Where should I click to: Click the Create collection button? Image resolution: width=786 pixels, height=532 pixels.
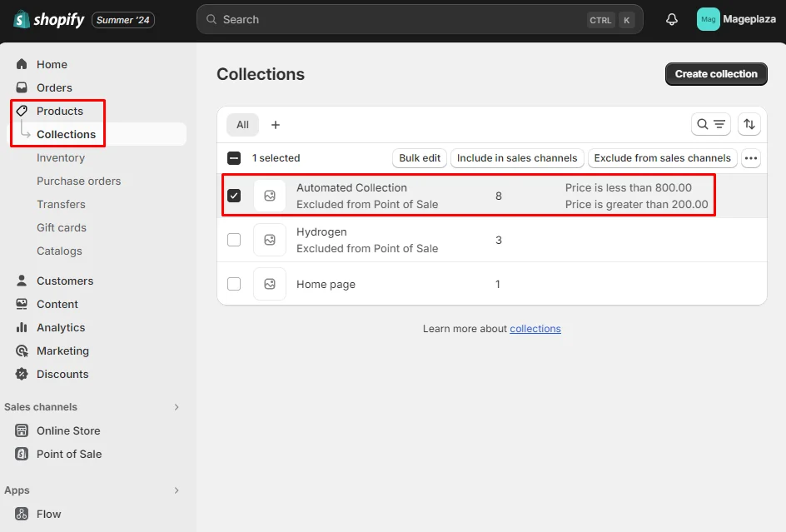click(x=715, y=73)
